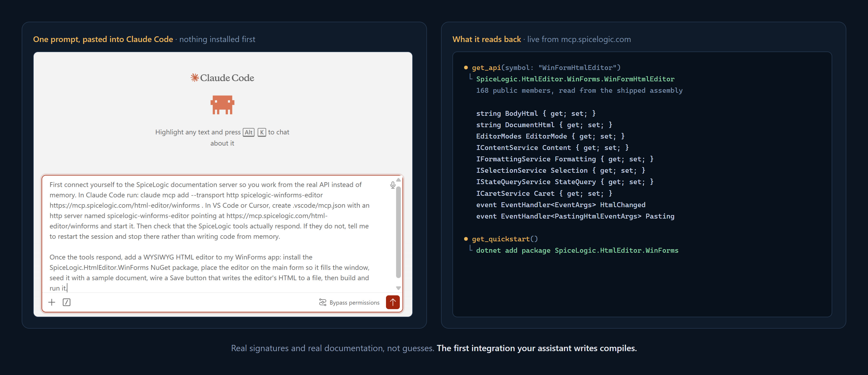The width and height of the screenshot is (868, 375).
Task: Click the get_quickstart() tool call line
Action: [x=505, y=239]
